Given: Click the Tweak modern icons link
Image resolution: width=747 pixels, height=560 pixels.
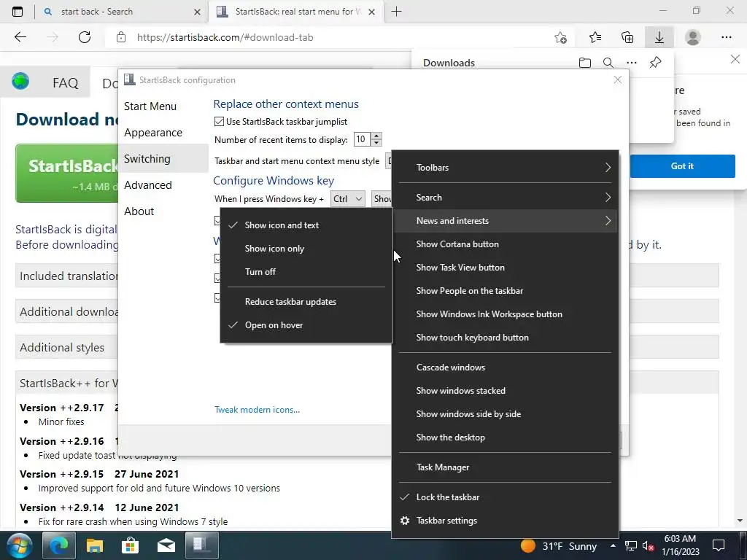Looking at the screenshot, I should tap(258, 410).
